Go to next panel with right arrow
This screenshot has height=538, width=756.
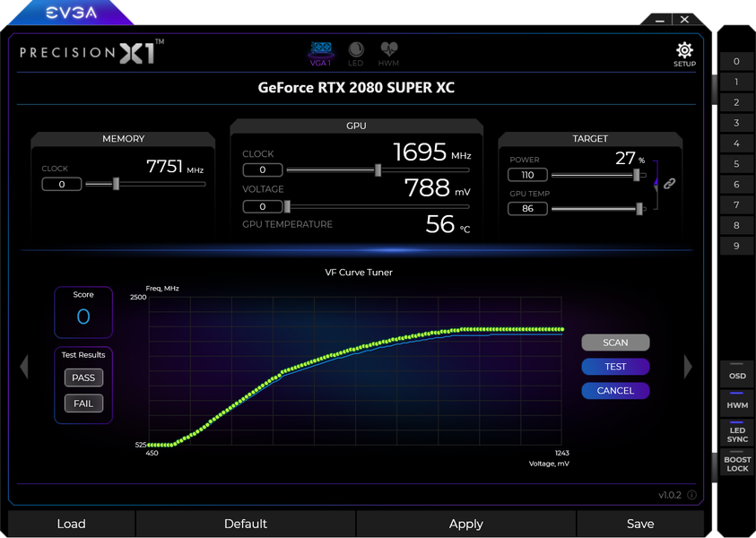click(x=688, y=367)
